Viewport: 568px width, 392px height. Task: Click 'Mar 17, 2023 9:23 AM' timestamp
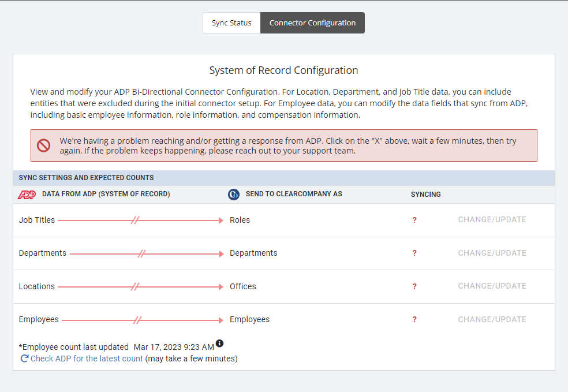coord(174,347)
